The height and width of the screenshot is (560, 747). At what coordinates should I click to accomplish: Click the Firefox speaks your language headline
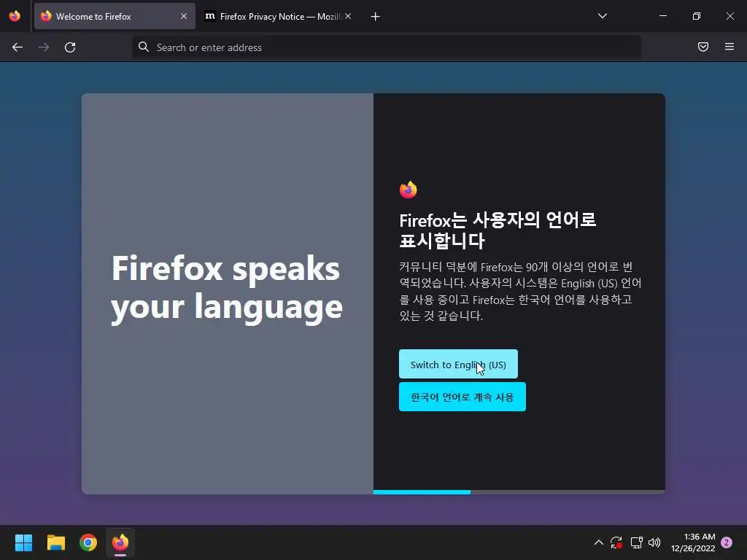[x=227, y=289]
